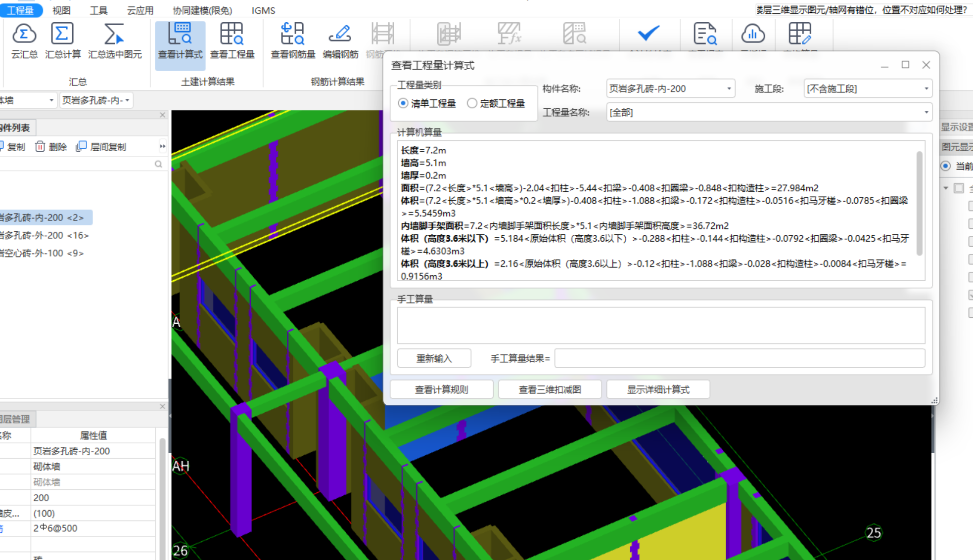
Task: Select 页岩多孔砖-内-200 <2> in component list
Action: [46, 217]
